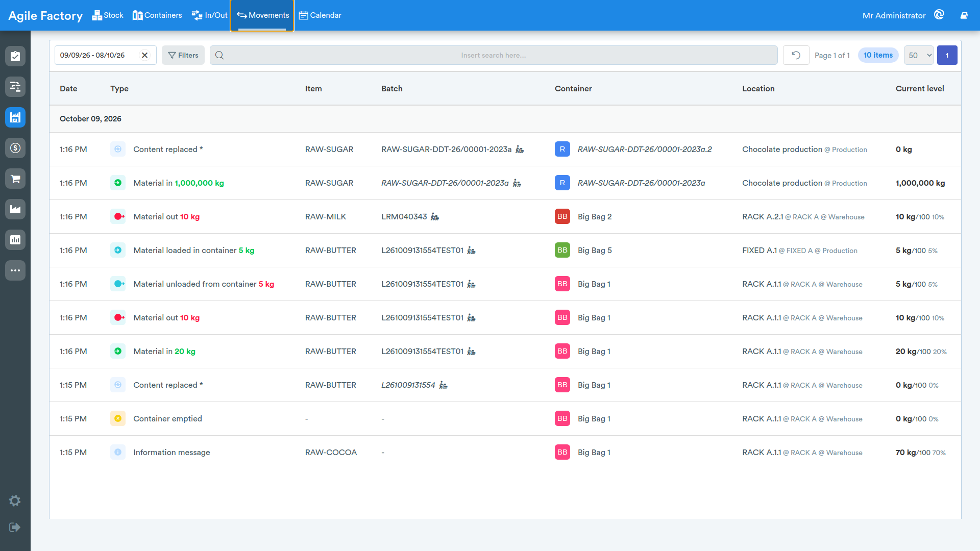980x551 pixels.
Task: Open the clipboard checklist sidebar icon
Action: pos(15,56)
